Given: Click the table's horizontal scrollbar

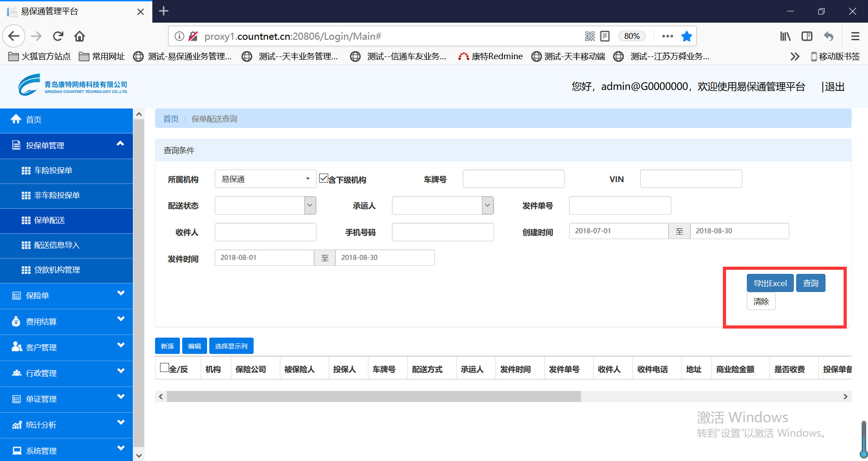Looking at the screenshot, I should click(x=373, y=396).
